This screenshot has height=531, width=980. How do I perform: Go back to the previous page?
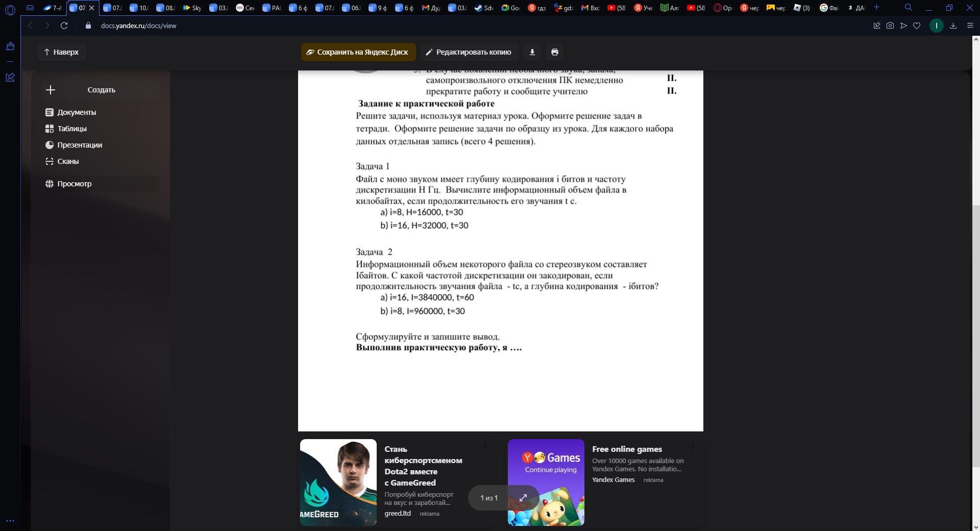coord(30,26)
